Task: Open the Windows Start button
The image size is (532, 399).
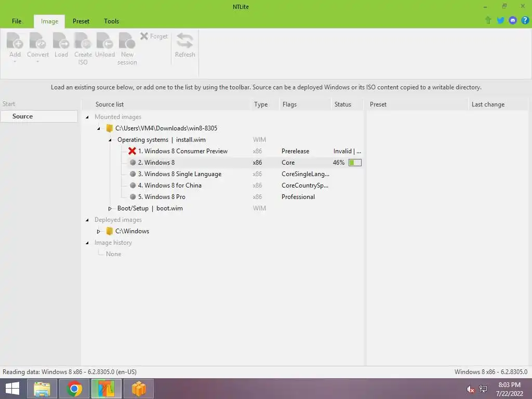Action: pyautogui.click(x=12, y=389)
